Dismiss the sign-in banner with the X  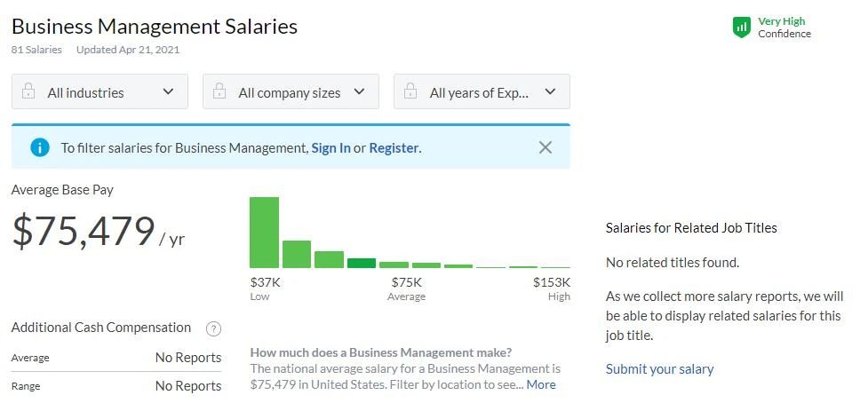545,147
